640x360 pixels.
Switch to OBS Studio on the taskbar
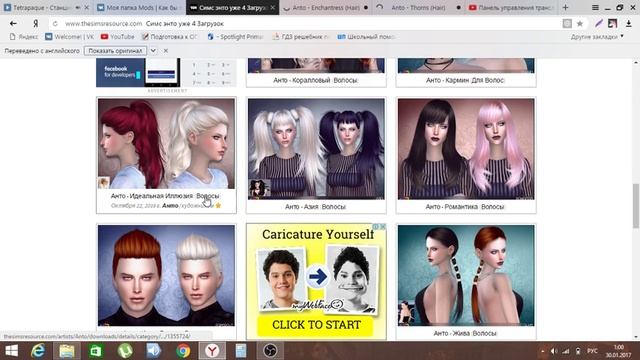[x=270, y=351]
